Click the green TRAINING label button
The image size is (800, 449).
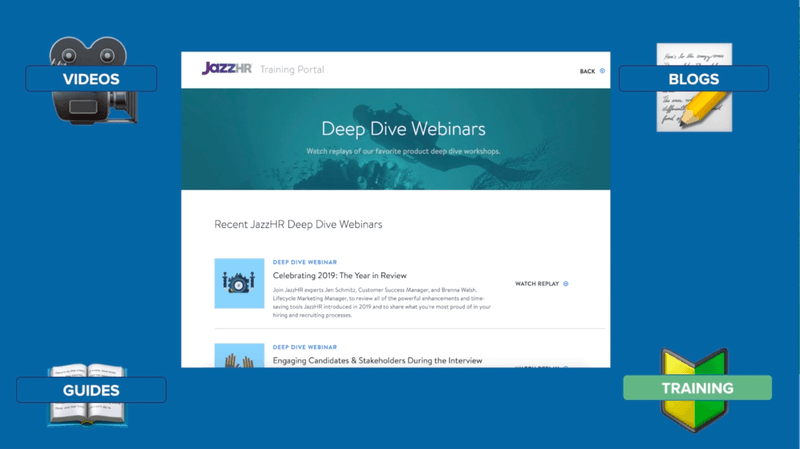click(x=697, y=388)
